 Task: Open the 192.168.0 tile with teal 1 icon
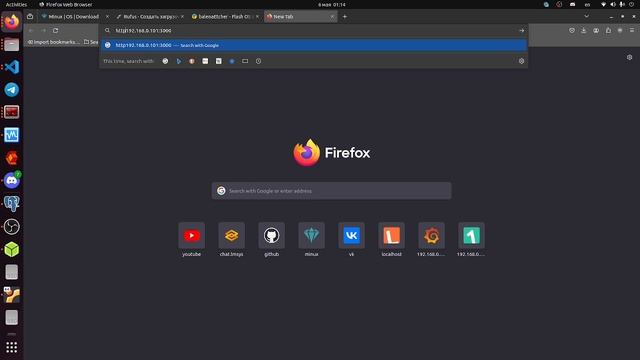(471, 240)
